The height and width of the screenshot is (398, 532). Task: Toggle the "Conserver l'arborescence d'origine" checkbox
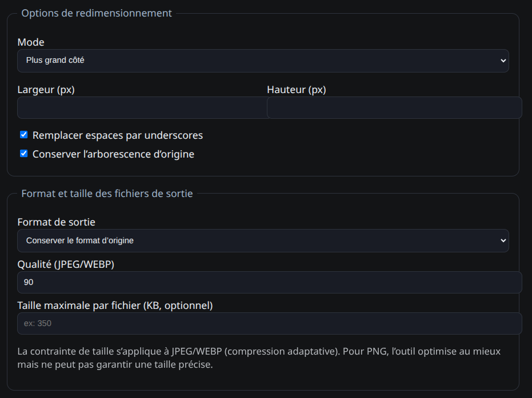[x=23, y=154]
